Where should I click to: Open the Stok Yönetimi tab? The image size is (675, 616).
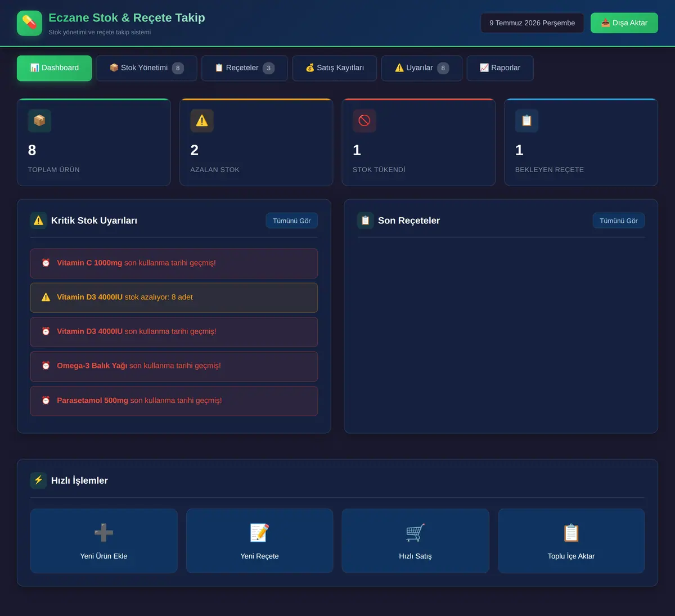point(146,68)
